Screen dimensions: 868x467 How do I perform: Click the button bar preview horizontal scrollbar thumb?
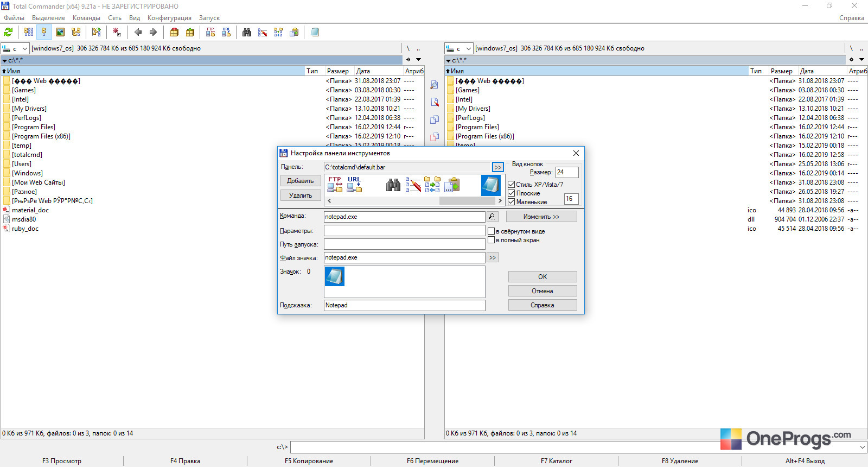click(x=467, y=200)
